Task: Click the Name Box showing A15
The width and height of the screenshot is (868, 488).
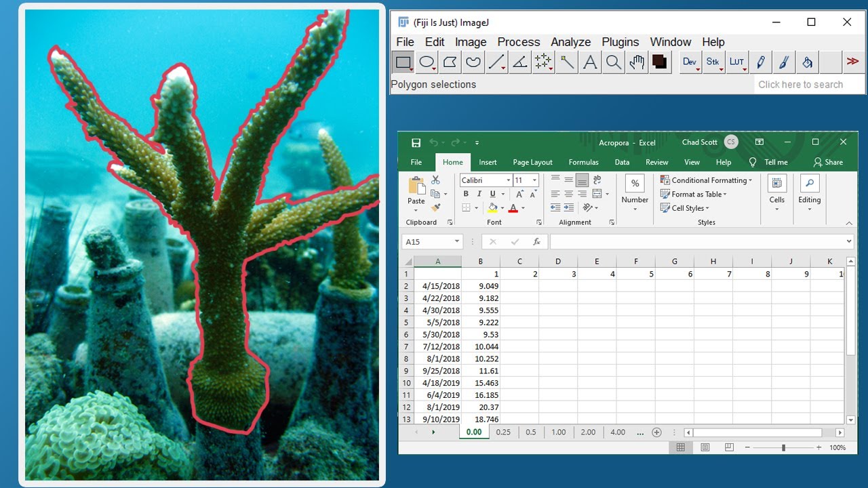Action: click(x=432, y=242)
